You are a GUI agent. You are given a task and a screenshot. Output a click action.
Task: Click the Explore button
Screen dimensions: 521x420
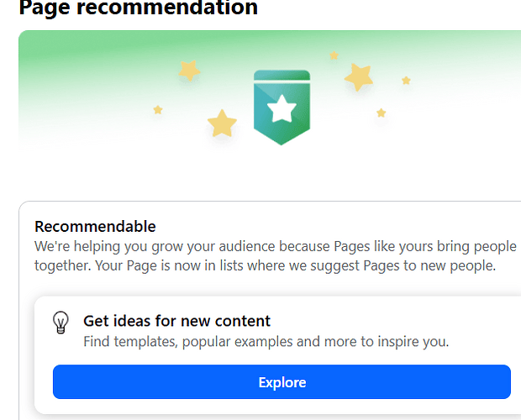[282, 382]
